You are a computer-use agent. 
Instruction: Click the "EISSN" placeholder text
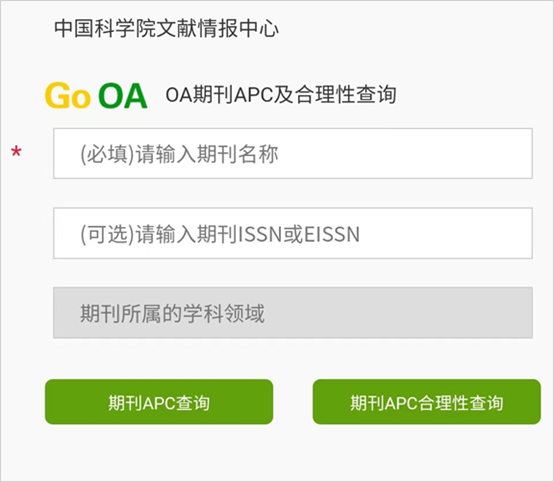332,234
